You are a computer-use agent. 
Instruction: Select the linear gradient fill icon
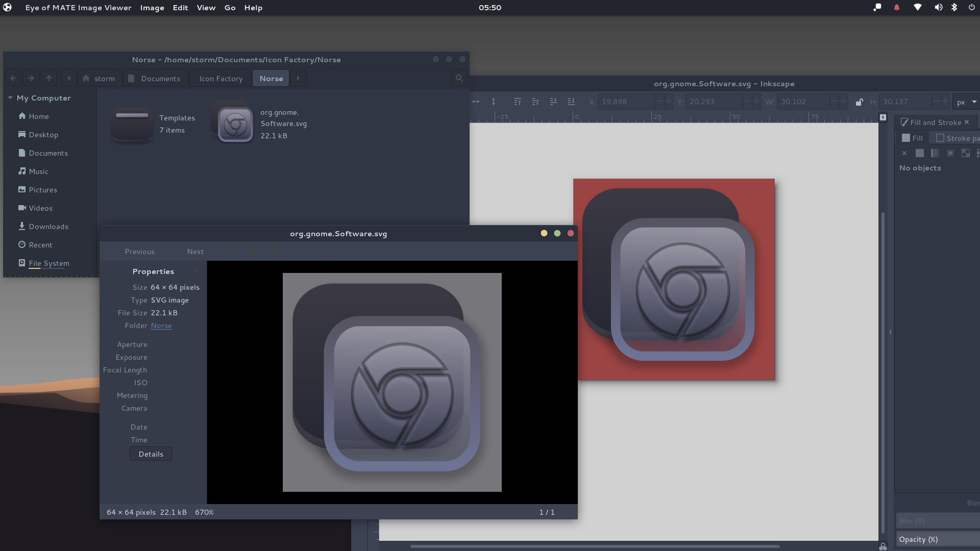coord(935,153)
